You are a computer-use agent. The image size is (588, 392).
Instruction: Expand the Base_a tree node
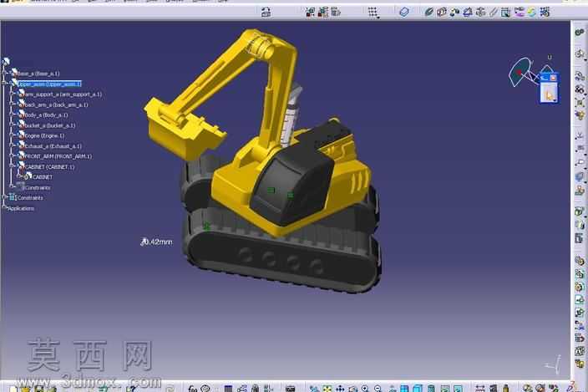pos(5,74)
